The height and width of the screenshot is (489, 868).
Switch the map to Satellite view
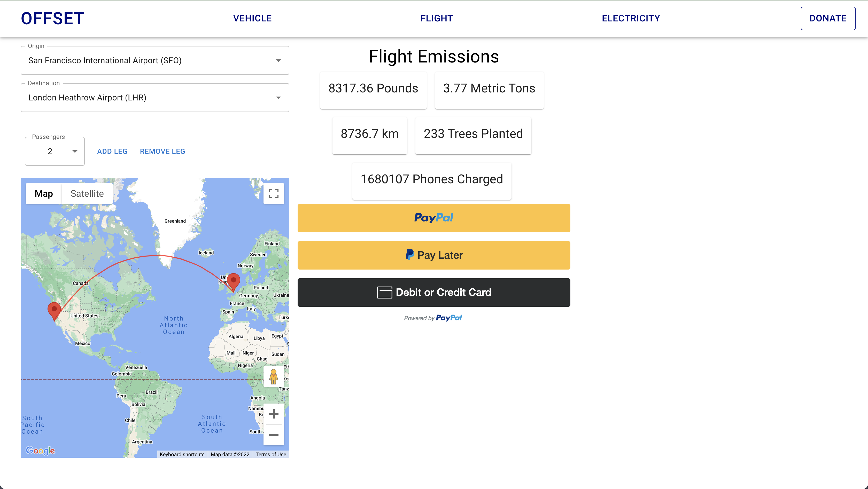[87, 194]
